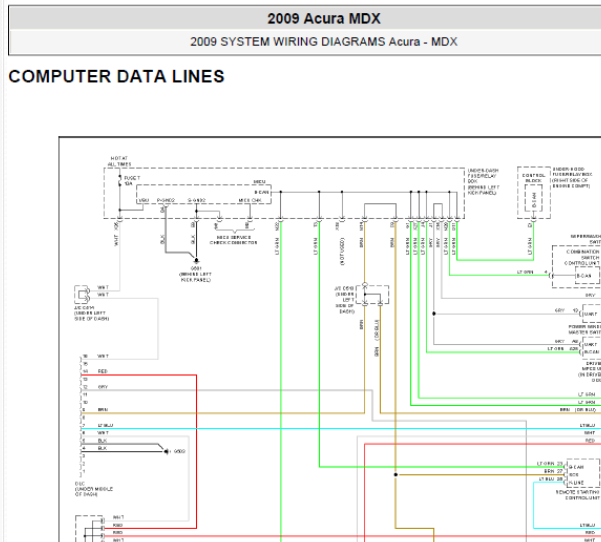Screen dimensions: 601x542
Task: Click the 'COMBINATION SWITCH CONTROL UNIT' label
Action: pyautogui.click(x=582, y=258)
